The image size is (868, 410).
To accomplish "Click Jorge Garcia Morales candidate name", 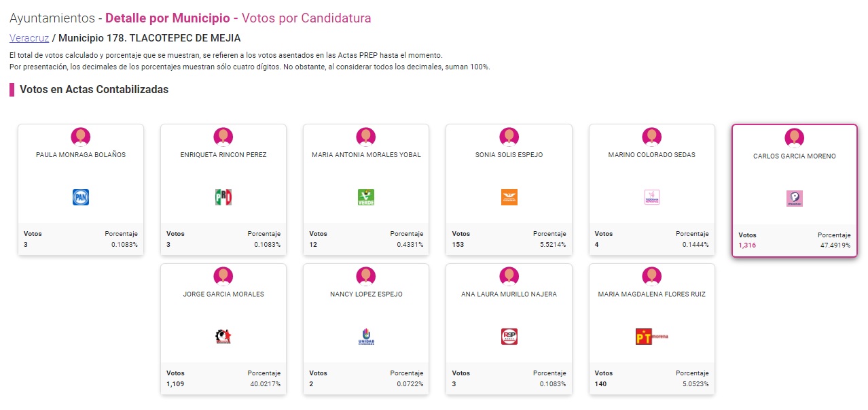I will coord(223,294).
